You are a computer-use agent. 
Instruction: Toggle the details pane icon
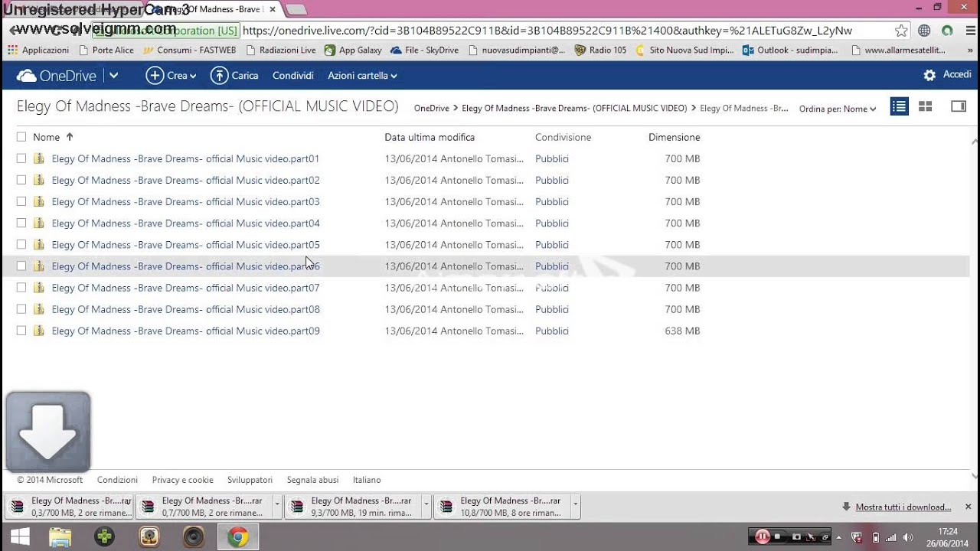click(959, 106)
